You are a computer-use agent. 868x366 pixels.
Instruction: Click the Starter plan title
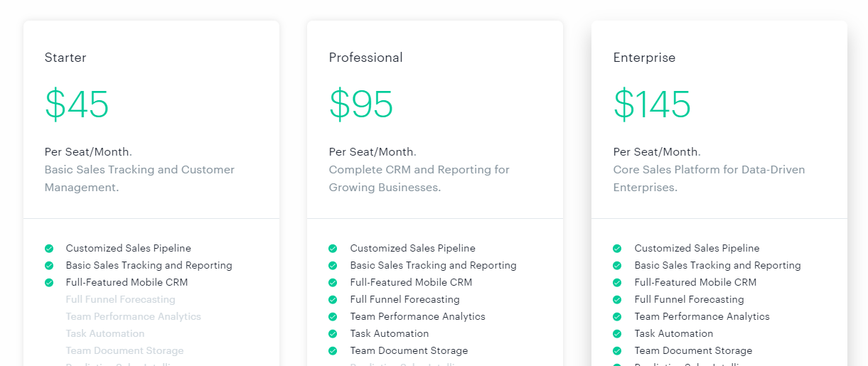pos(65,58)
